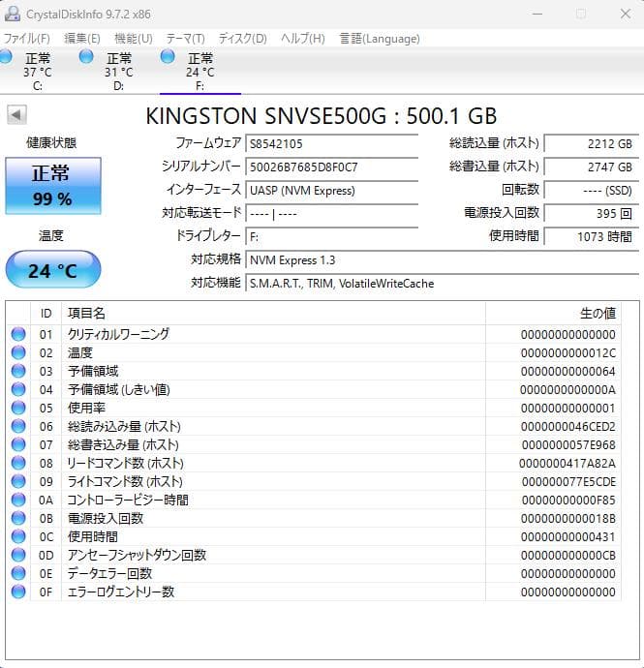Click the 健康状態 label

click(x=51, y=142)
